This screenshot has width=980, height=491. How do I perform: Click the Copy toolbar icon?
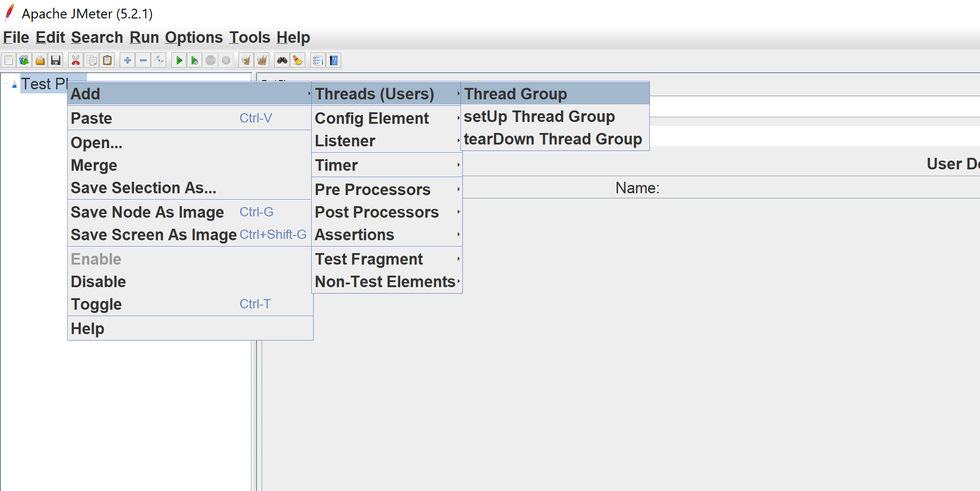(x=92, y=60)
